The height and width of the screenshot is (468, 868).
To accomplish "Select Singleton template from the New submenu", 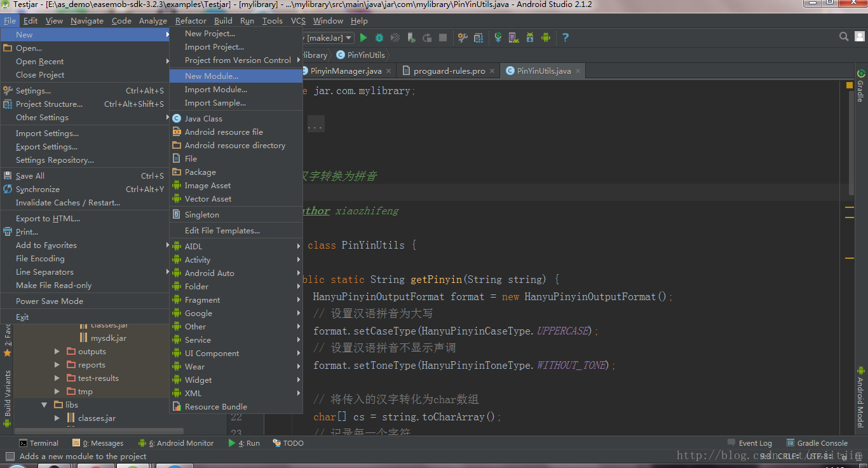I will (x=236, y=214).
